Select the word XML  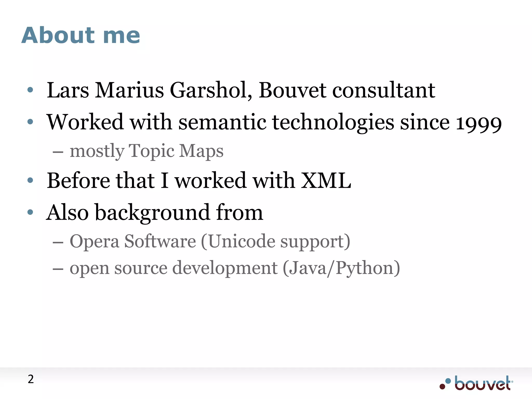326,180
